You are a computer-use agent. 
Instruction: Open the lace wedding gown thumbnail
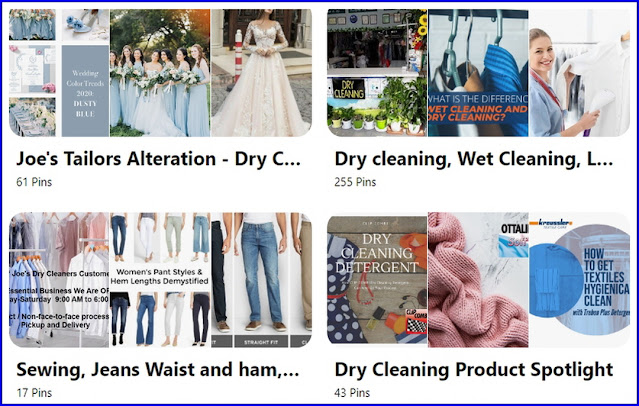[261, 73]
